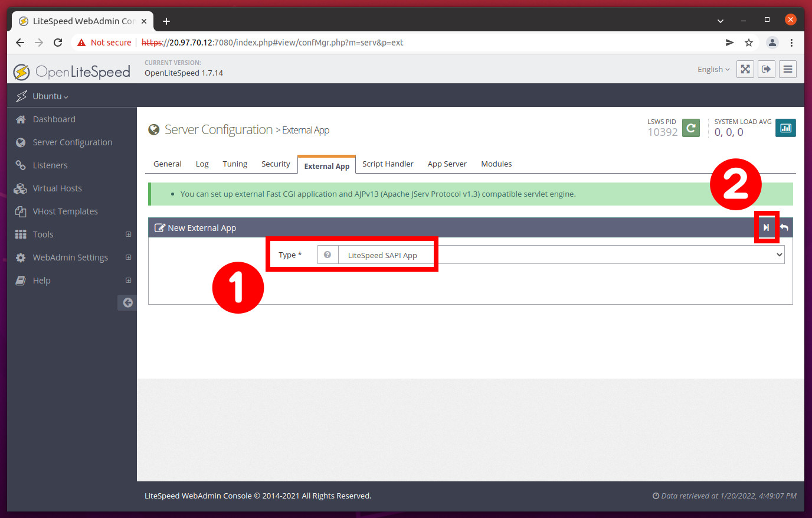Click the WebAdmin Settings gear icon

21,258
